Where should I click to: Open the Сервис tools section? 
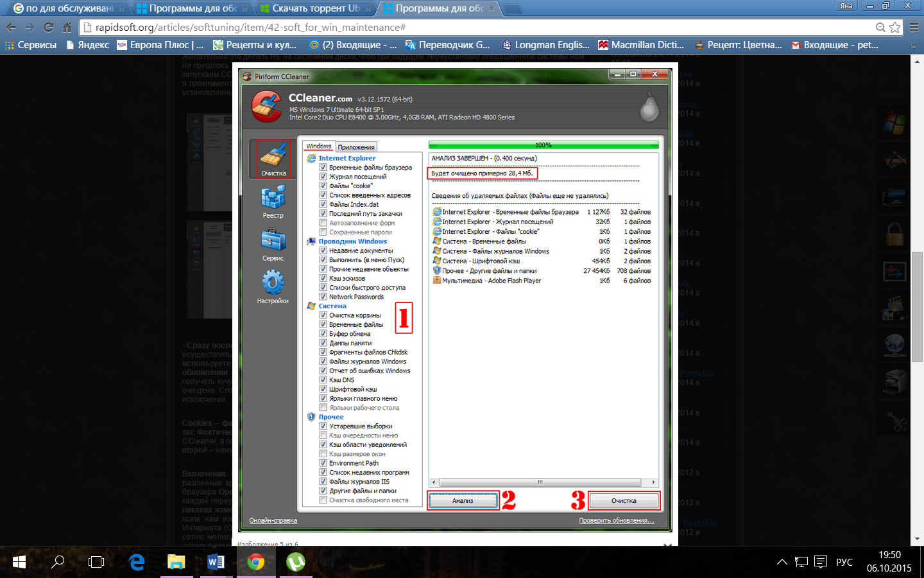click(x=273, y=245)
